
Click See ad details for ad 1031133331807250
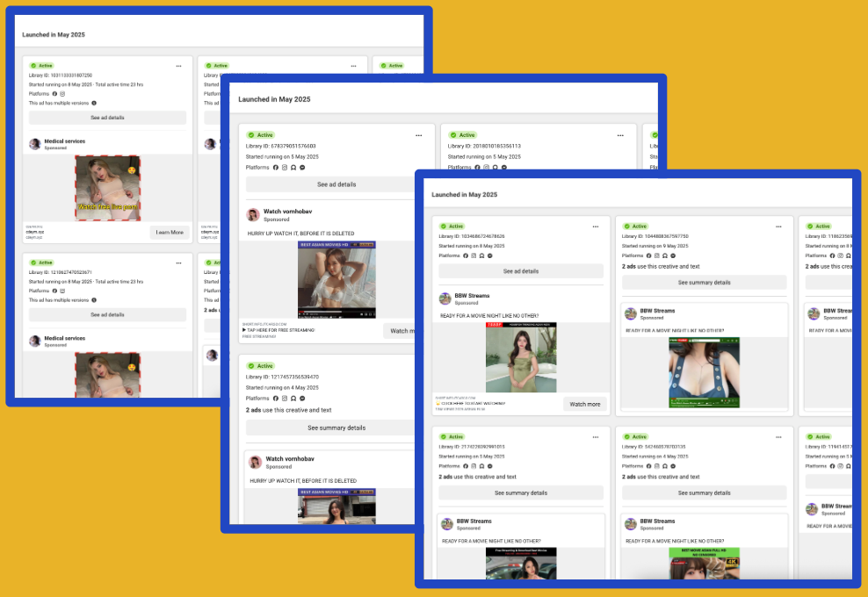107,118
